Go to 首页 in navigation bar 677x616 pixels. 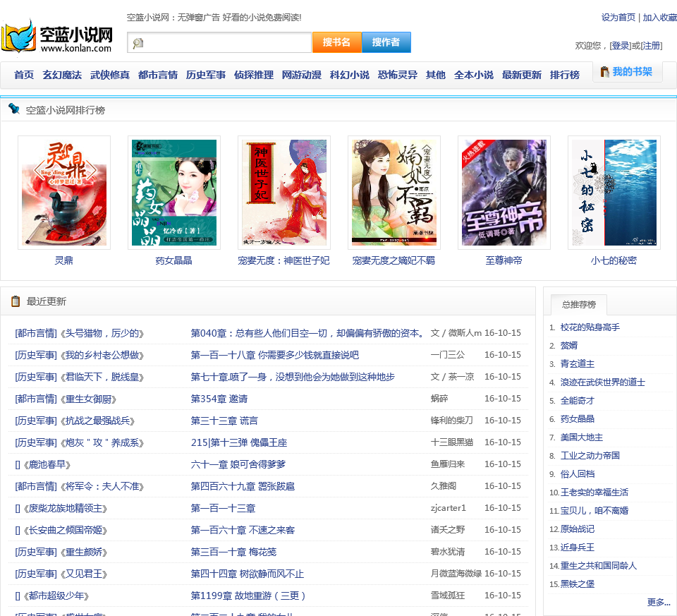[24, 75]
